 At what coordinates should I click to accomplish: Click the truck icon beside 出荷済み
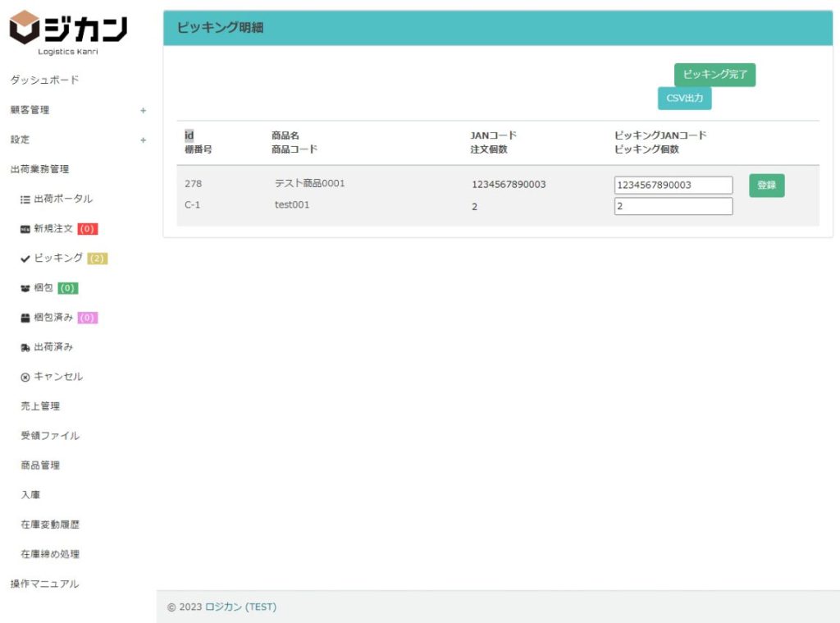25,347
